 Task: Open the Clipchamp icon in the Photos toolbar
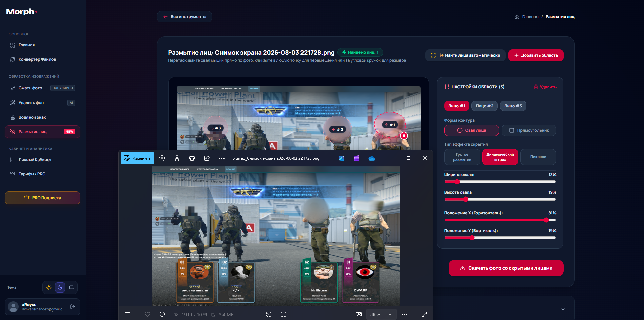pyautogui.click(x=357, y=158)
